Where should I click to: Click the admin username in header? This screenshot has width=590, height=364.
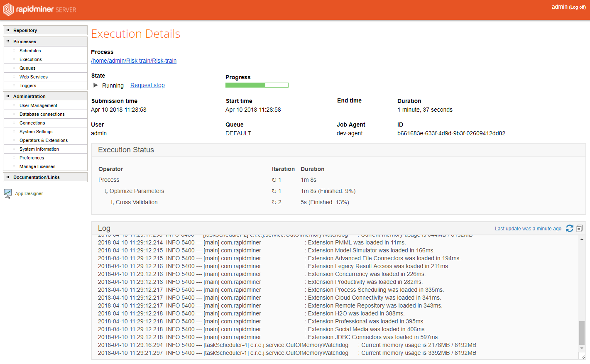(x=559, y=7)
